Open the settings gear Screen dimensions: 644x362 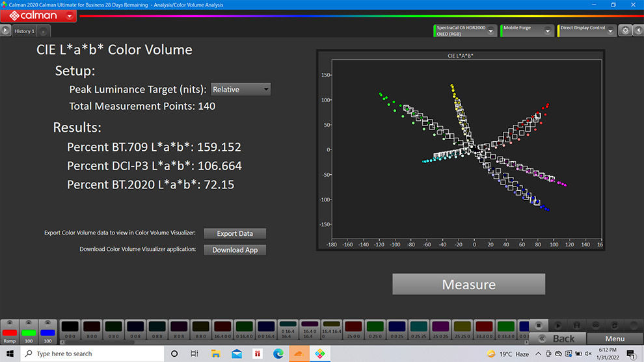[625, 31]
